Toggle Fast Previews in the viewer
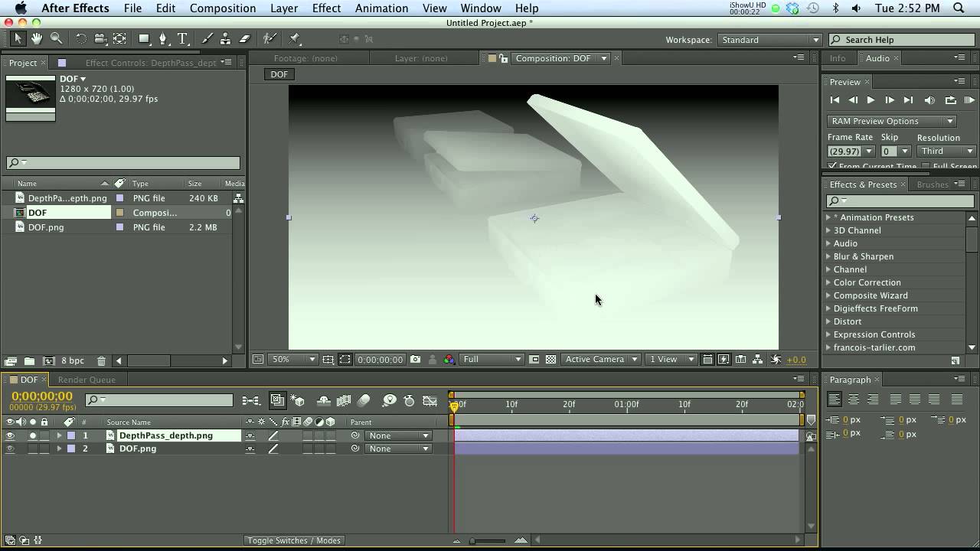The height and width of the screenshot is (551, 980). pyautogui.click(x=724, y=360)
